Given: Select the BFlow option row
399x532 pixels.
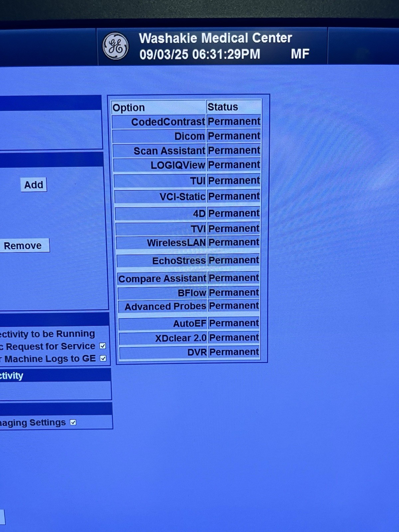Looking at the screenshot, I should click(x=189, y=293).
